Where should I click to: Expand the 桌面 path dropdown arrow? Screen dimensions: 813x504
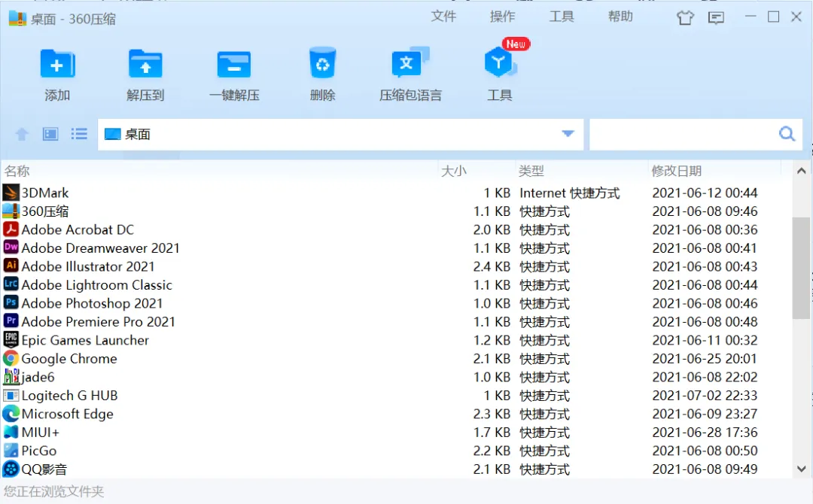pos(568,134)
